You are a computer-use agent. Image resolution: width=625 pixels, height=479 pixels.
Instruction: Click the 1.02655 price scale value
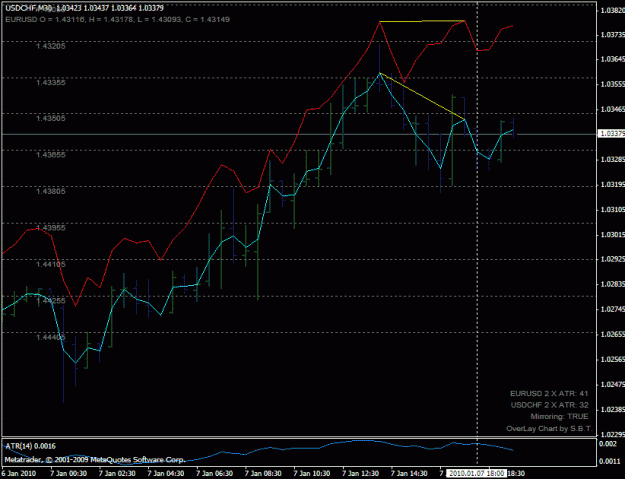tap(613, 334)
